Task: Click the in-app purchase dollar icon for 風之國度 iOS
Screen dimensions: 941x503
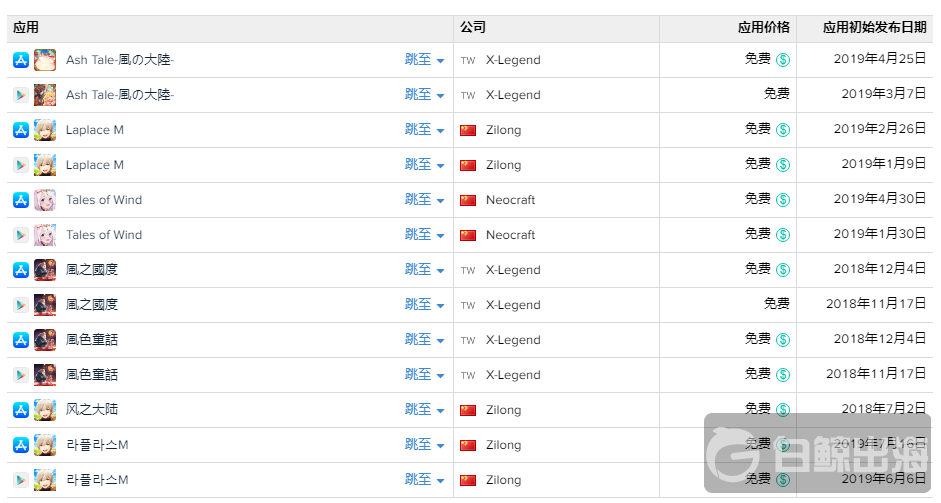Action: tap(783, 270)
